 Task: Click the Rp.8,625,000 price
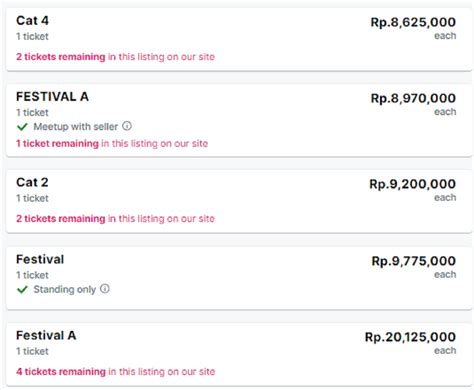[x=413, y=22]
